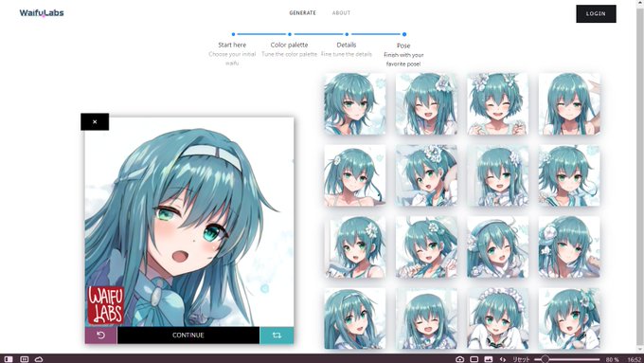
Task: Go to the 'Color palette' step
Action: 289,45
